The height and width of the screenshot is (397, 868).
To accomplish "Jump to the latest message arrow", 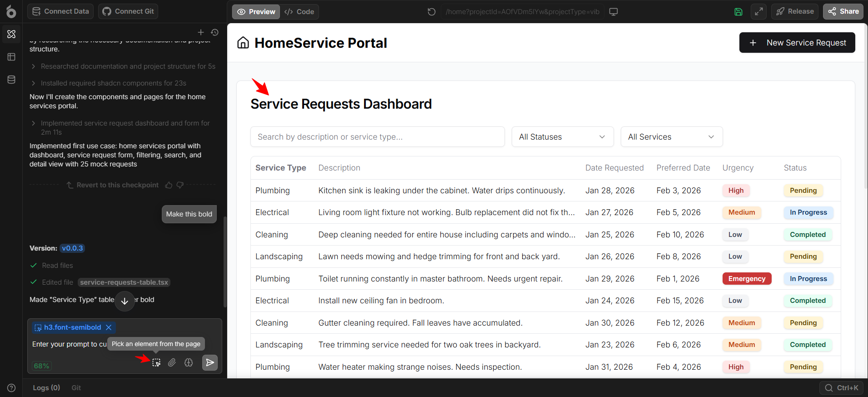I will point(125,301).
